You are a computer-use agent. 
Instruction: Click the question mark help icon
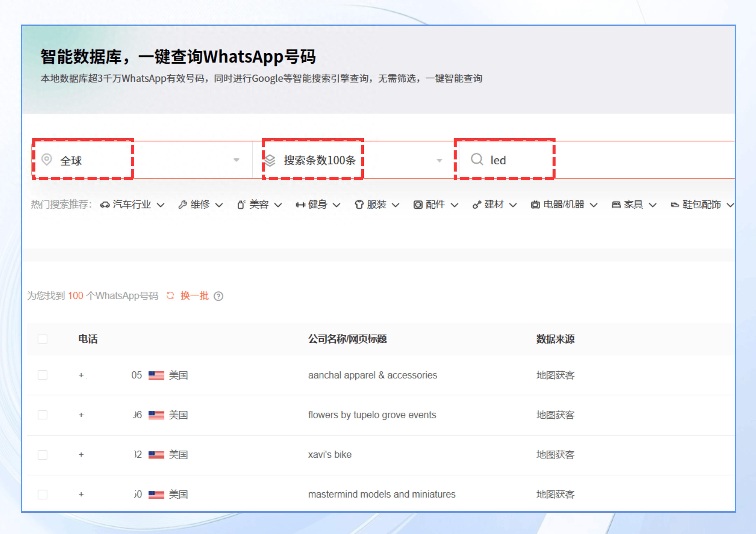pyautogui.click(x=218, y=296)
